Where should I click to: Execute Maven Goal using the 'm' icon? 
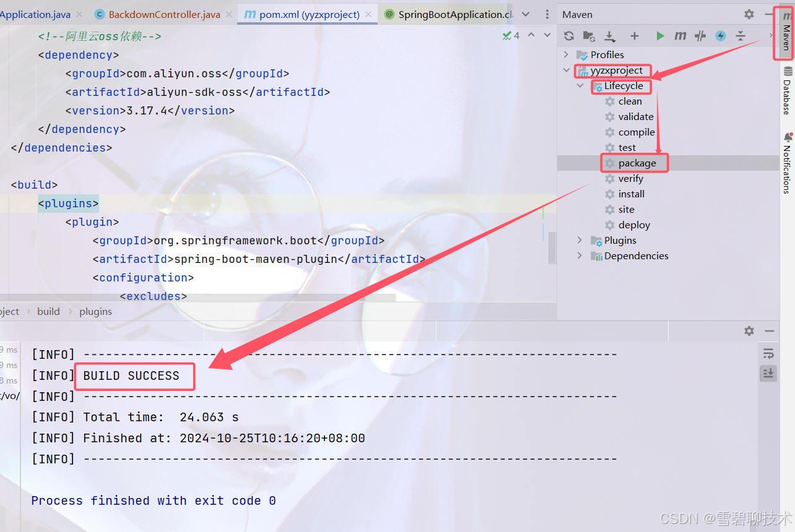680,36
